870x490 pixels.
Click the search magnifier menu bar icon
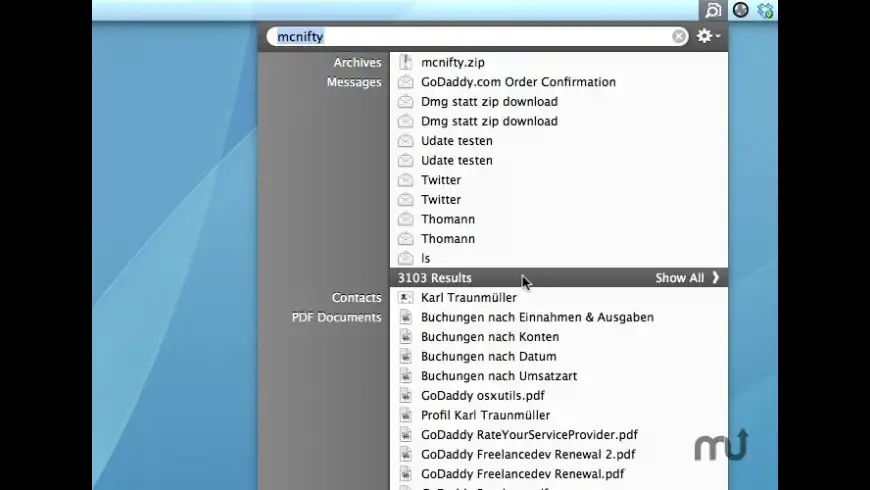click(x=713, y=10)
